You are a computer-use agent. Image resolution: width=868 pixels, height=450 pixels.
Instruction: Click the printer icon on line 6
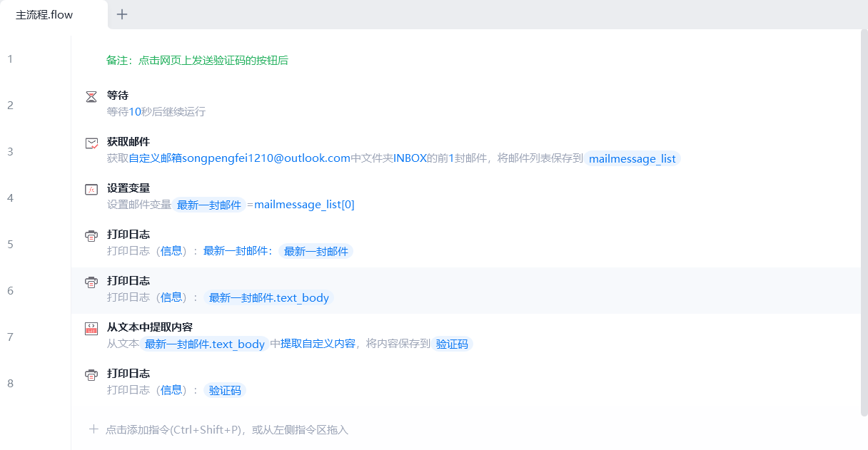91,282
